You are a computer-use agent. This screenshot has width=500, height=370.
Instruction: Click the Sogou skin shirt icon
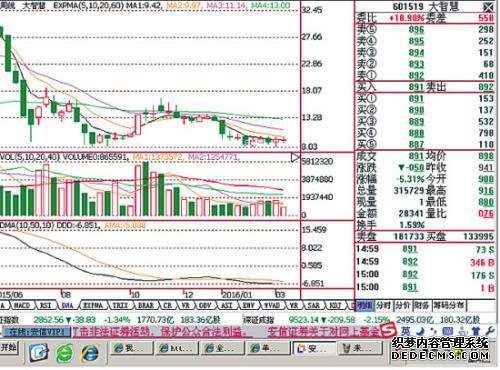[x=476, y=331]
